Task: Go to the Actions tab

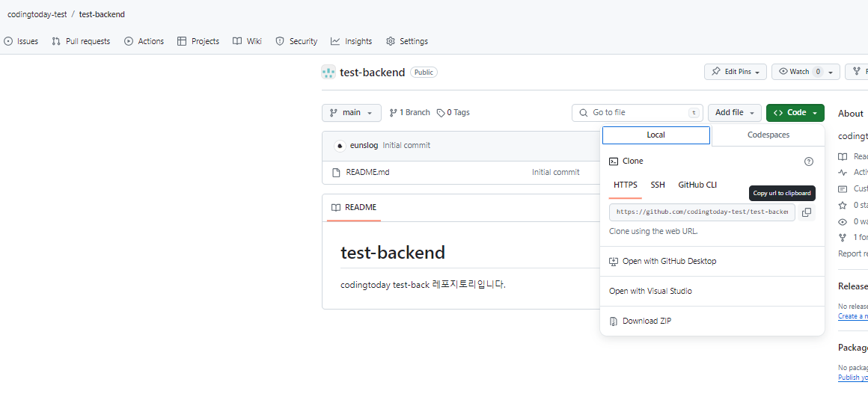Action: [x=144, y=41]
